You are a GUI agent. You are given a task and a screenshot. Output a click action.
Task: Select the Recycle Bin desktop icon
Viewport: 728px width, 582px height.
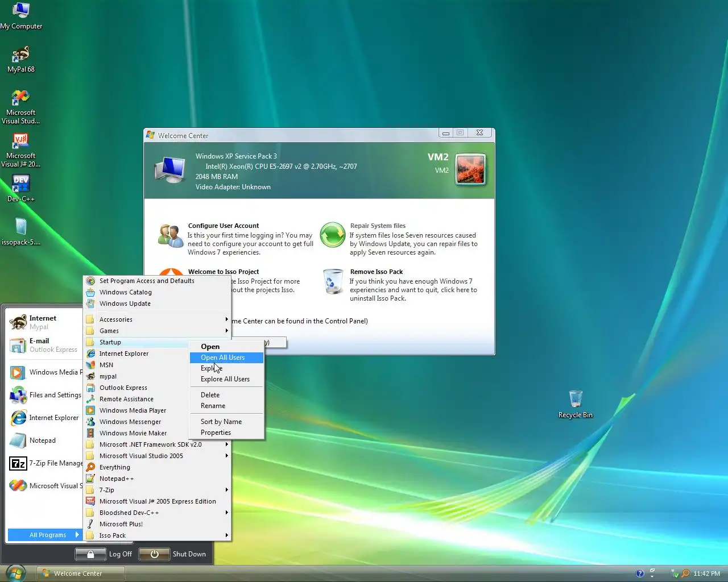pos(576,404)
